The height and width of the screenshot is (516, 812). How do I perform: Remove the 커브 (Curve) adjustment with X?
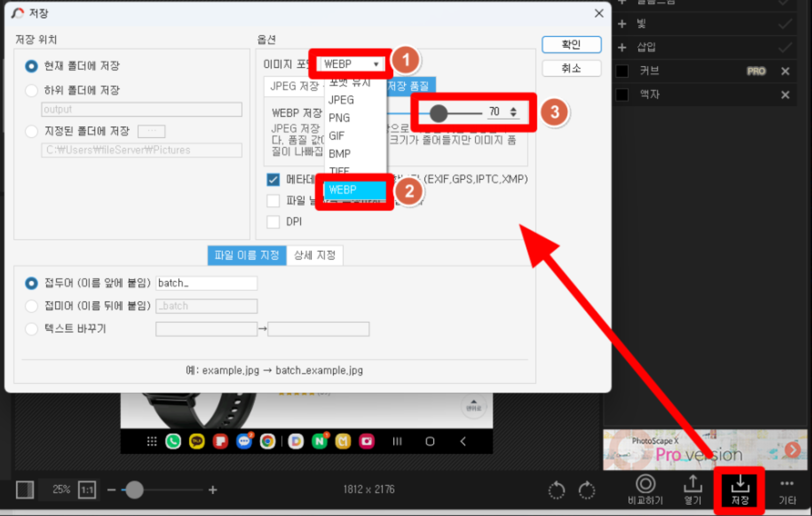pyautogui.click(x=785, y=71)
